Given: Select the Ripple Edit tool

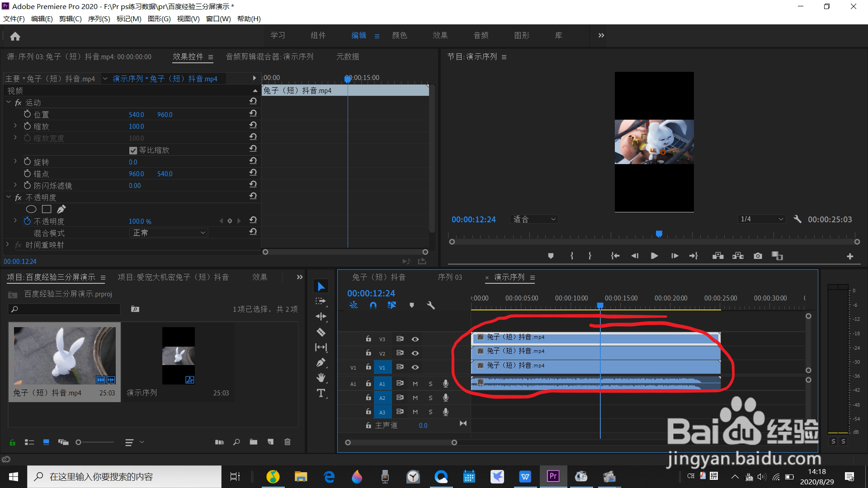Looking at the screenshot, I should click(x=321, y=317).
